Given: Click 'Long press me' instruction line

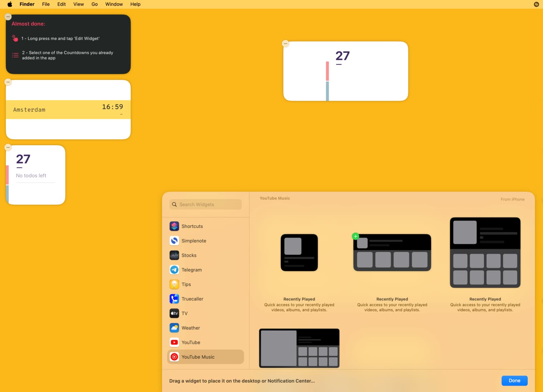Looking at the screenshot, I should point(60,38).
